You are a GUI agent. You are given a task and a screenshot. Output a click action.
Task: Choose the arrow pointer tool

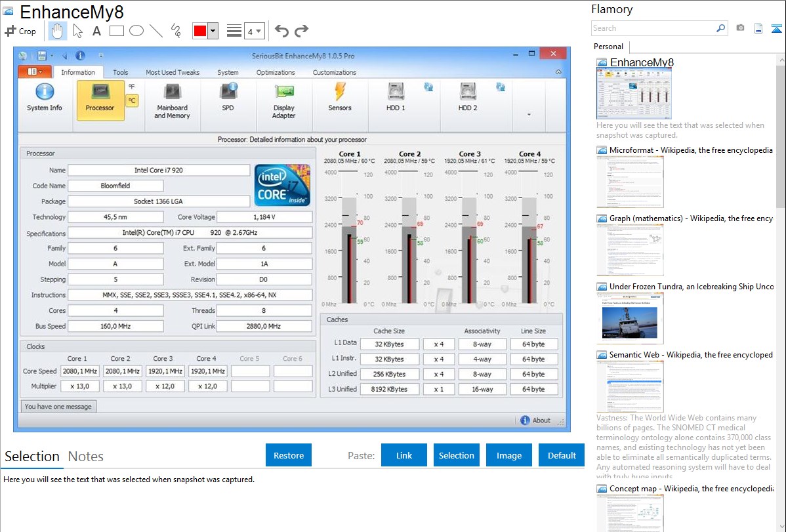(x=77, y=31)
